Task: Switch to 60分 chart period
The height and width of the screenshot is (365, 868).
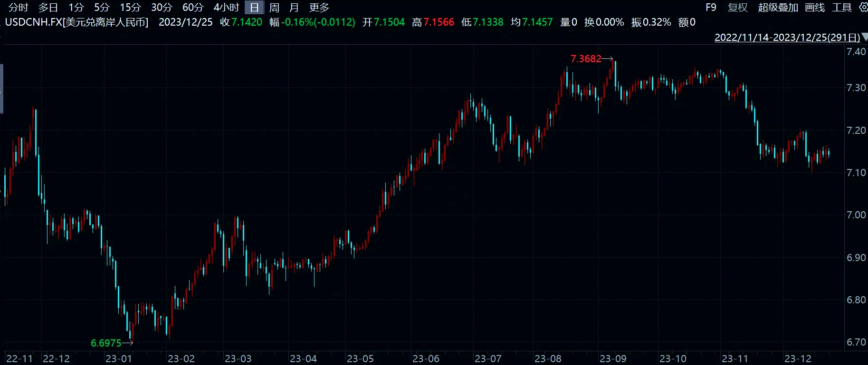Action: tap(192, 8)
